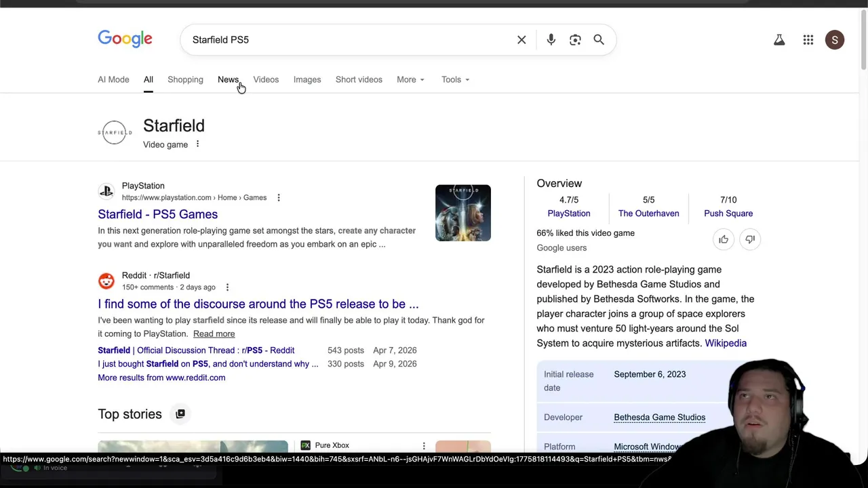The width and height of the screenshot is (868, 488).
Task: Click the Starfield knowledge panel title
Action: click(174, 126)
